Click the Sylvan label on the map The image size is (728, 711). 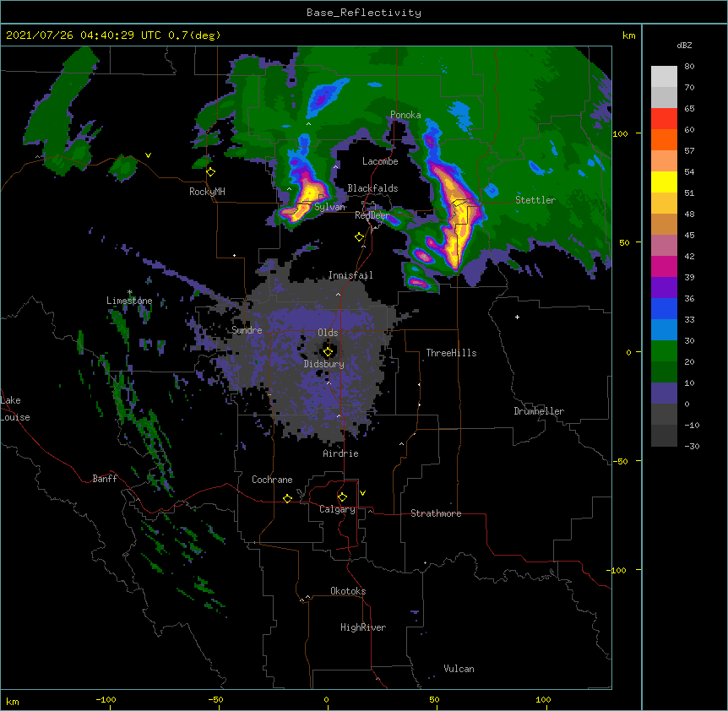pyautogui.click(x=329, y=207)
